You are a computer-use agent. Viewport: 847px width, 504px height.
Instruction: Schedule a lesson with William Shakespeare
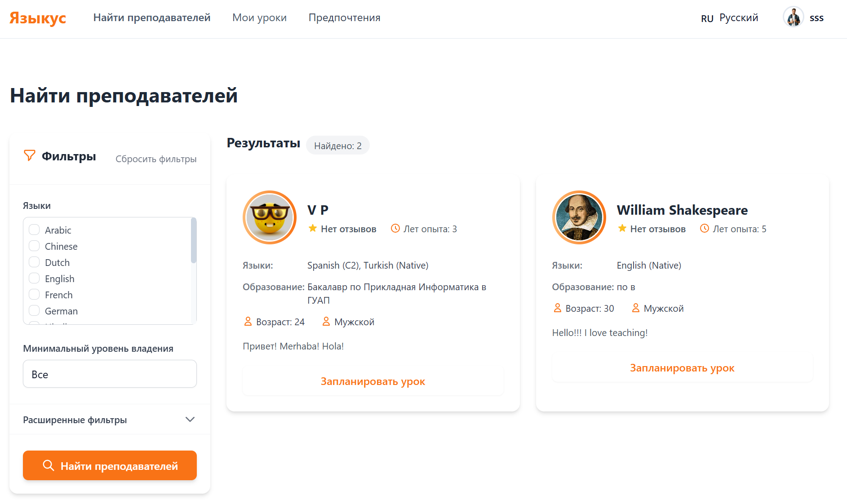click(x=682, y=368)
